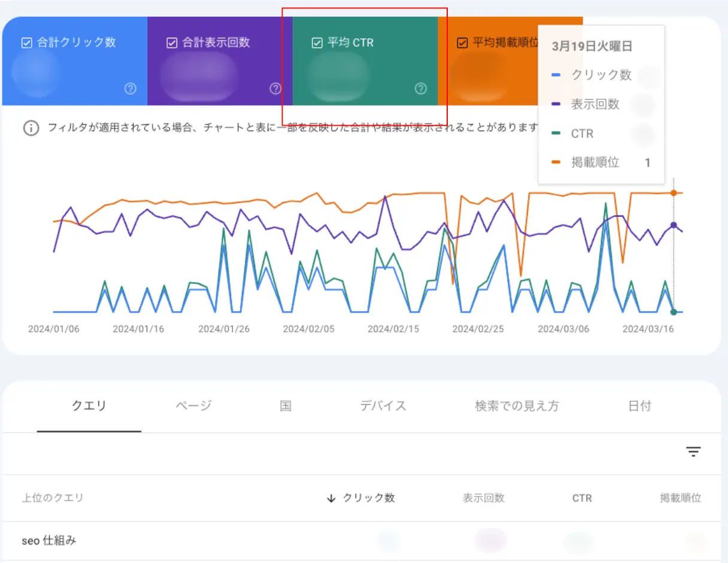The height and width of the screenshot is (563, 728).
Task: Switch to the ページ tab
Action: [x=192, y=405]
